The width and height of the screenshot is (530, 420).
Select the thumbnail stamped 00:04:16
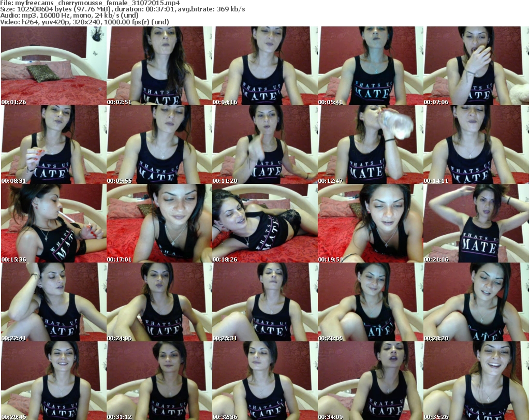pos(265,66)
